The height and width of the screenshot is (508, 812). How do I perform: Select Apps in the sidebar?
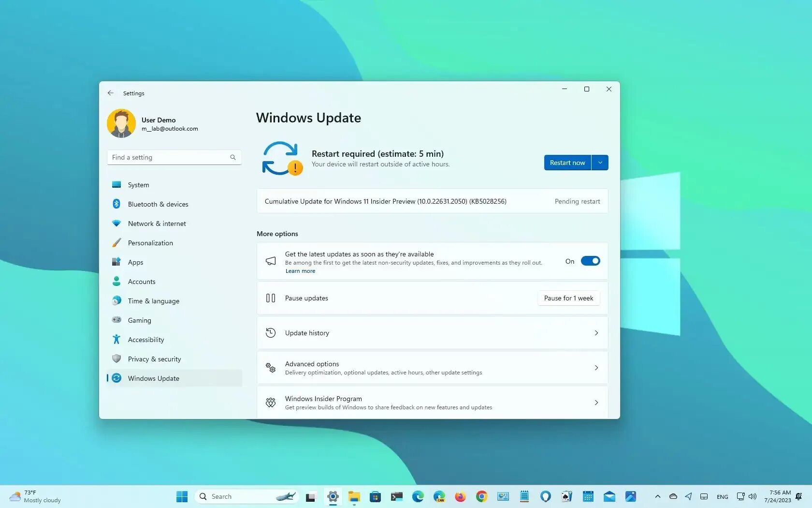(x=174, y=262)
